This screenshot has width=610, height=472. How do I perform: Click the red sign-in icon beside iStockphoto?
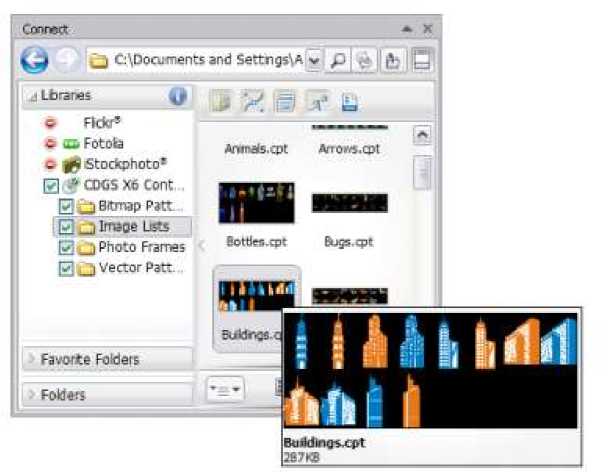50,164
